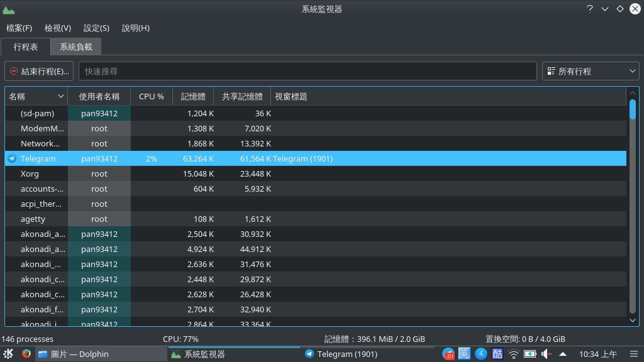This screenshot has width=644, height=362.
Task: Click the clock showing 10:34 上午
Action: (598, 354)
